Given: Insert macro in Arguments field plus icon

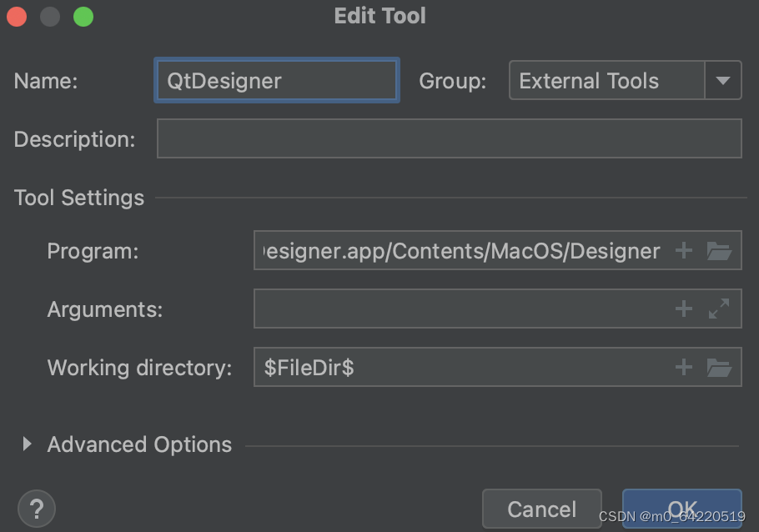Looking at the screenshot, I should [683, 309].
